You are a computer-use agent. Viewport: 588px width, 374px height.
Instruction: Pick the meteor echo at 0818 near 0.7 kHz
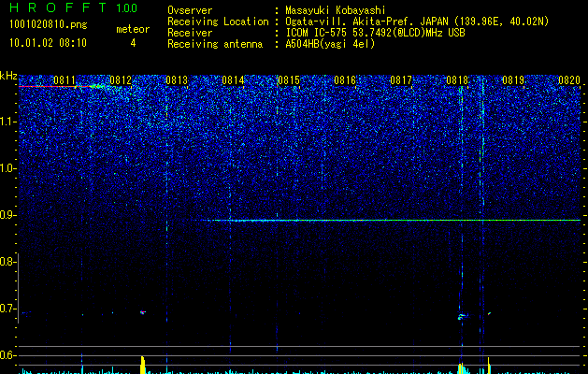tap(462, 317)
